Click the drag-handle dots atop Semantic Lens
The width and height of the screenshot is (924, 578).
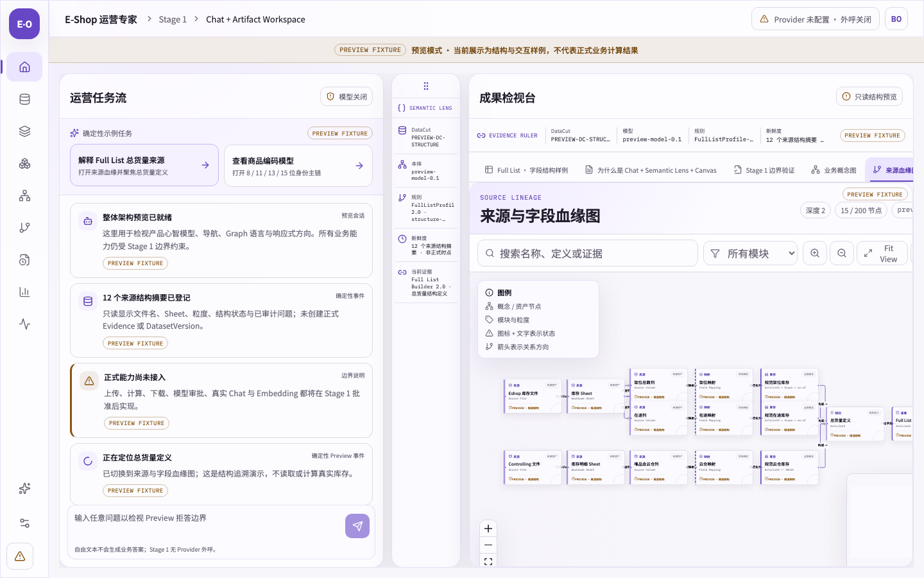[426, 86]
